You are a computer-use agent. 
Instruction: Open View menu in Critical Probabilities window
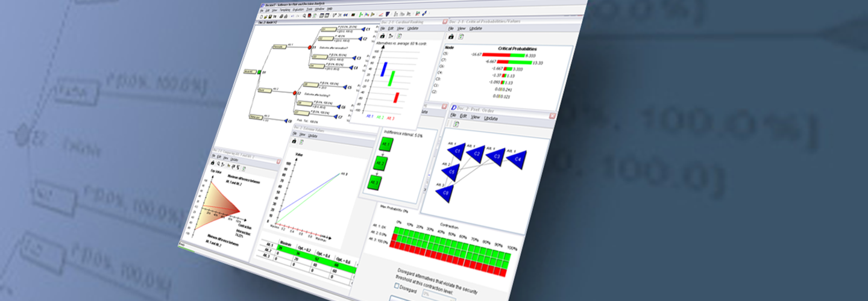[x=461, y=28]
